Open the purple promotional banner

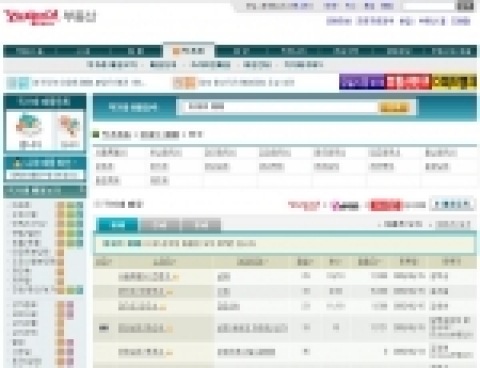(x=362, y=82)
